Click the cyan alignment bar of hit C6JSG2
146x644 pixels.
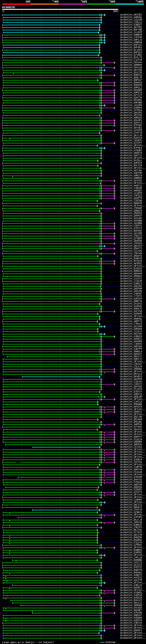click(66, 447)
